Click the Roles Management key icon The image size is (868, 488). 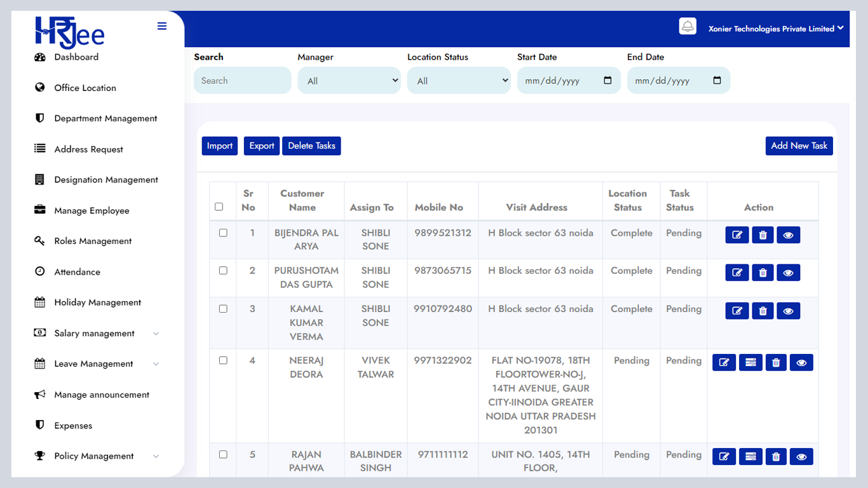tap(40, 241)
